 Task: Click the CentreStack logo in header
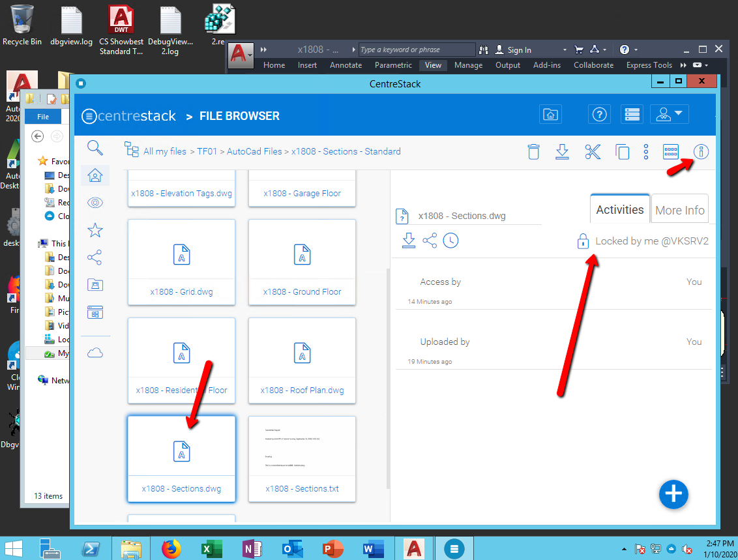tap(128, 116)
